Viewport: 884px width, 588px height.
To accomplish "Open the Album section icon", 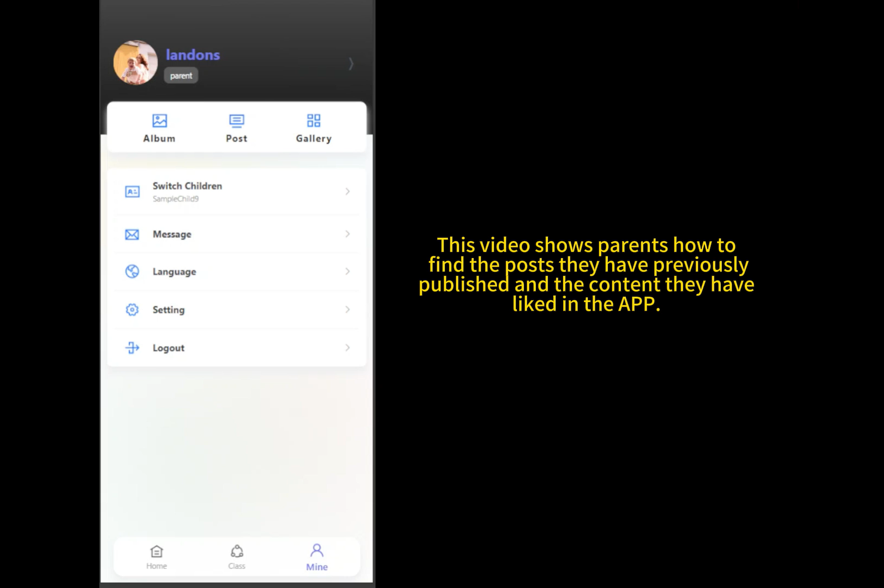I will pos(159,120).
